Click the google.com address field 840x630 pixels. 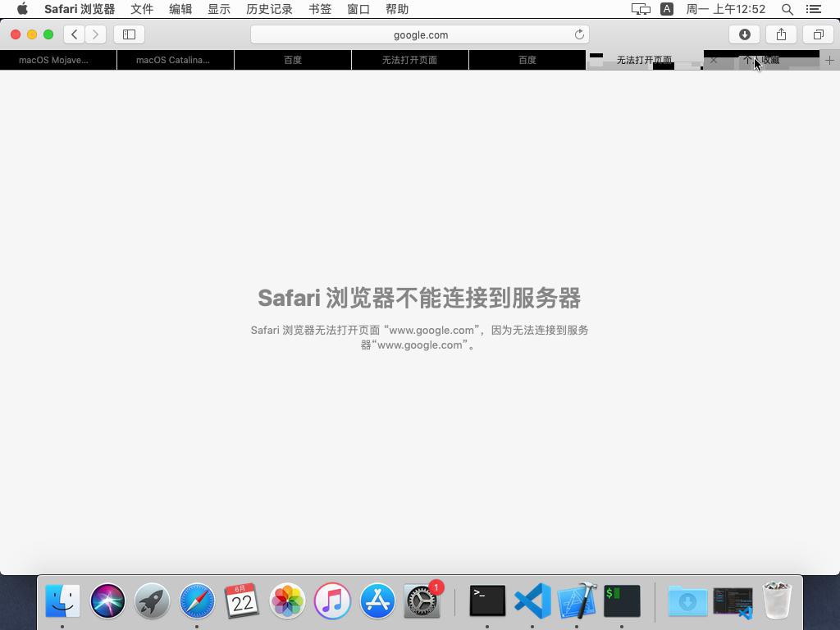[420, 34]
